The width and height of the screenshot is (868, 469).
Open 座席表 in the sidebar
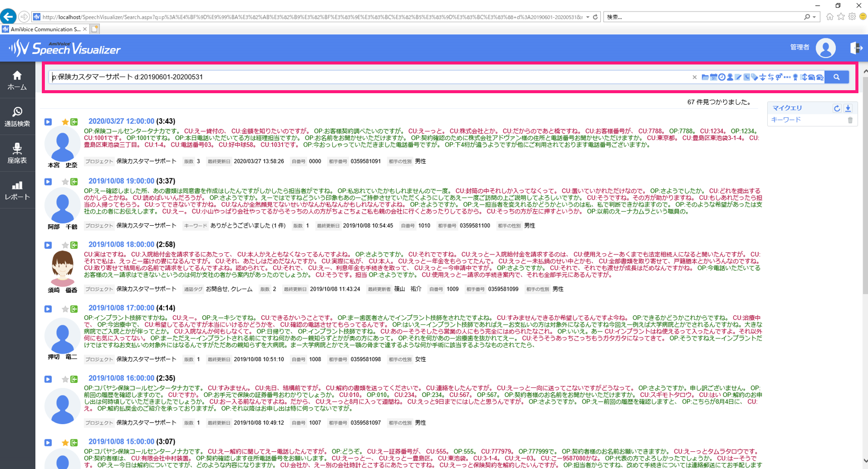pyautogui.click(x=17, y=153)
